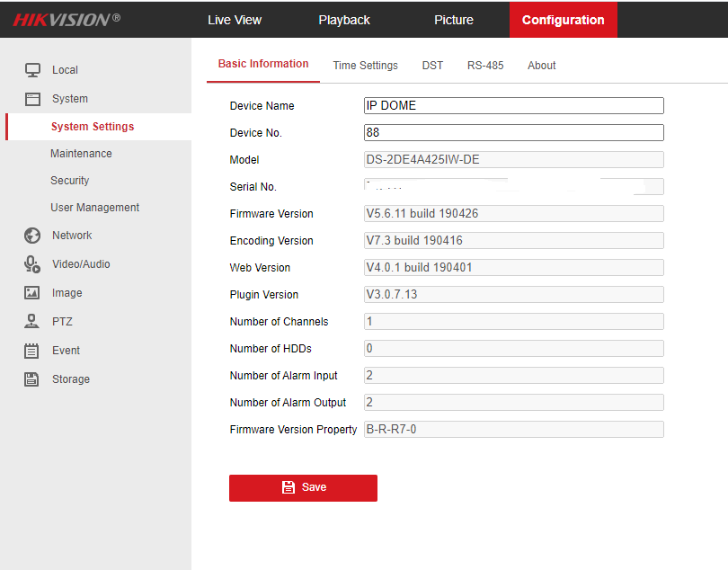728x570 pixels.
Task: Switch to the Playback tab
Action: [344, 20]
